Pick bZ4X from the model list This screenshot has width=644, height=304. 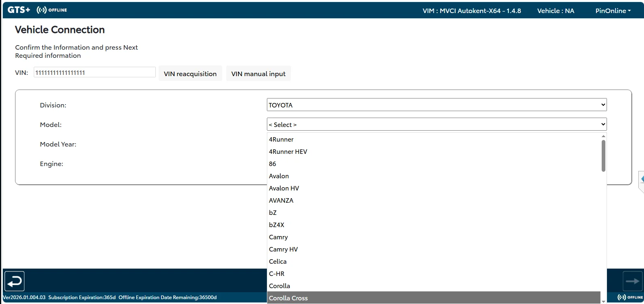tap(434, 225)
